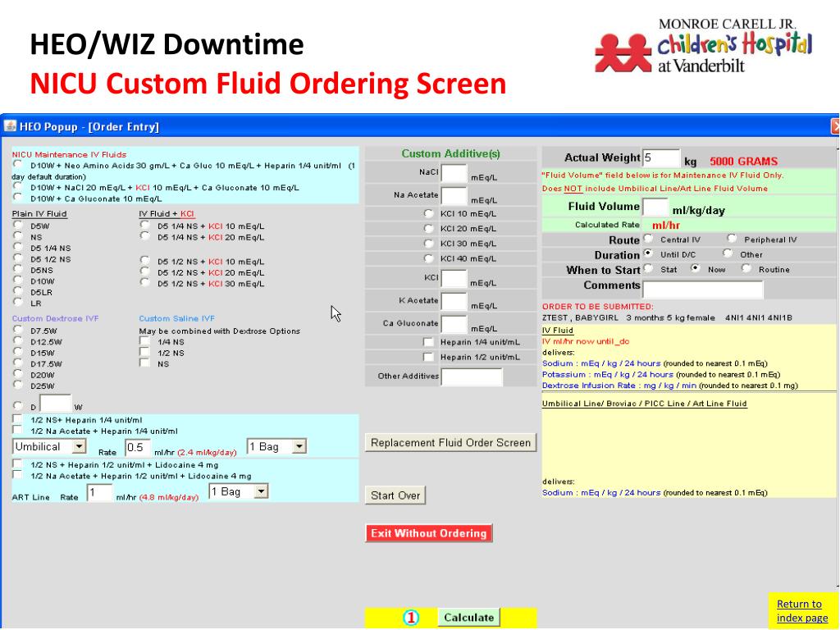Choose NS plain IV fluid
Image resolution: width=840 pixels, height=630 pixels.
(x=18, y=235)
